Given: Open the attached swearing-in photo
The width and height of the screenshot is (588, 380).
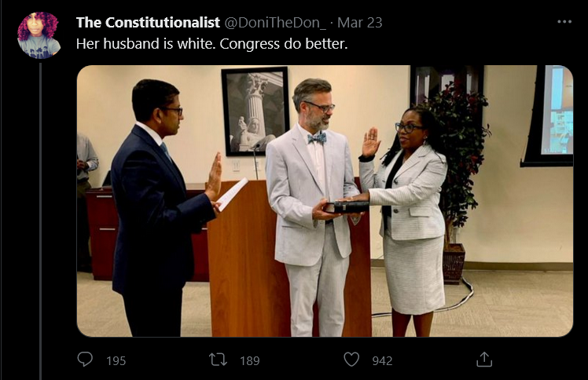Looking at the screenshot, I should click(x=325, y=201).
